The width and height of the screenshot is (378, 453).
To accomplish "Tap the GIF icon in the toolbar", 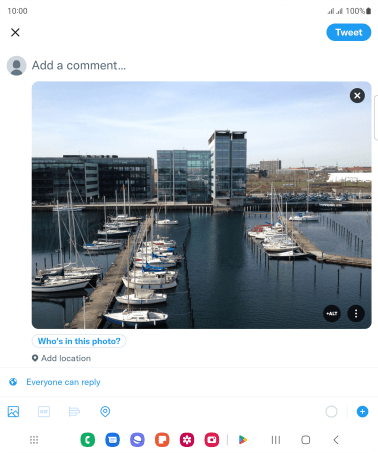I will [x=44, y=412].
